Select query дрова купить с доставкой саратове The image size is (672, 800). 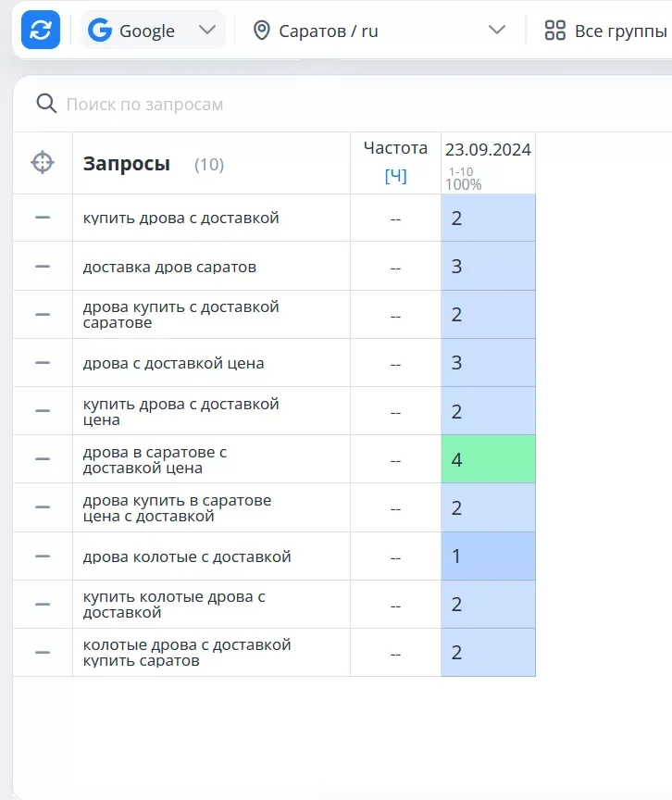181,315
